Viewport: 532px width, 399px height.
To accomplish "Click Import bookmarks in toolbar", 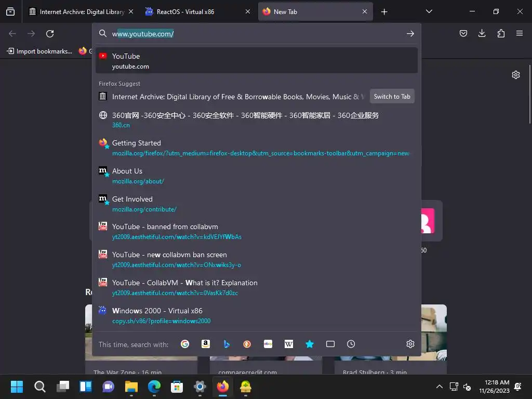I will [x=39, y=51].
